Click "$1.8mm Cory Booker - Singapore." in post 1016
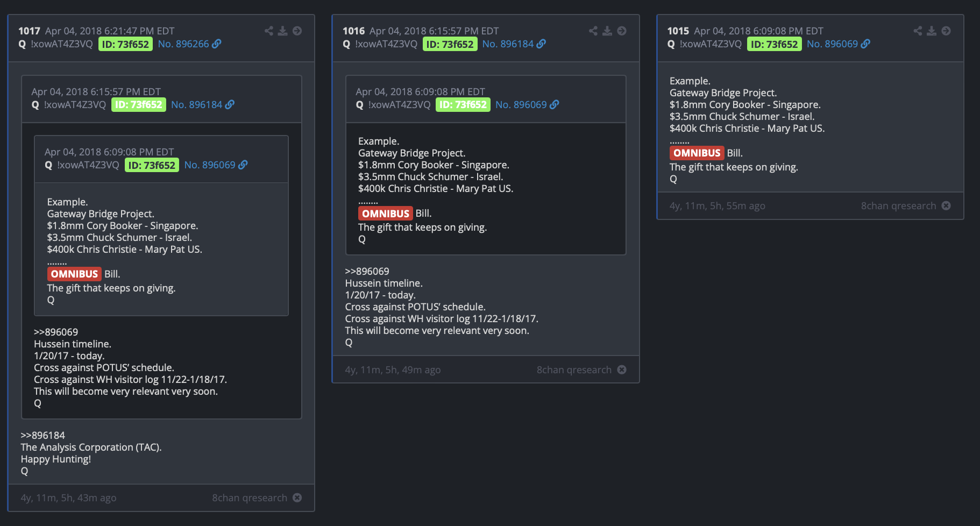980x526 pixels. (434, 165)
